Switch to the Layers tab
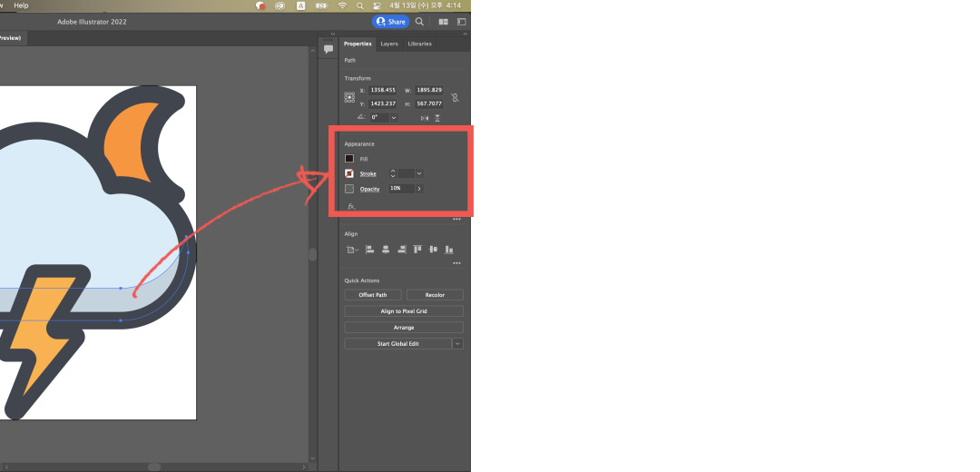Image resolution: width=980 pixels, height=472 pixels. click(x=388, y=44)
